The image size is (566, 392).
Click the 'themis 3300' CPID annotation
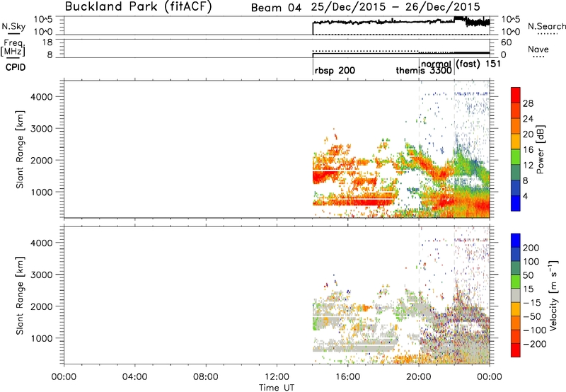(424, 70)
